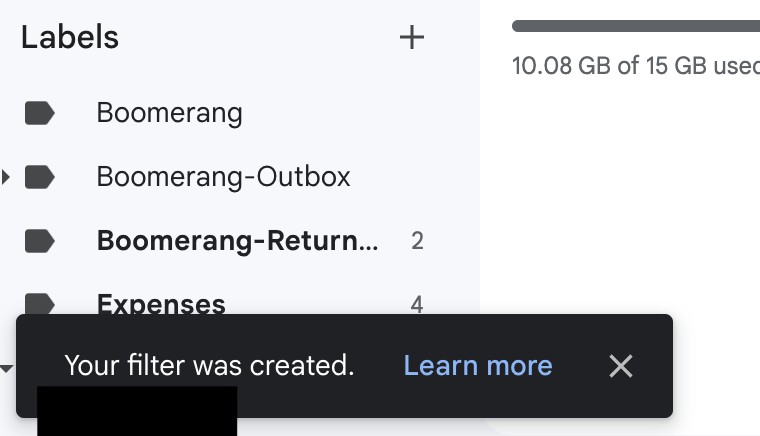Open the bold Boomerang-Return… label
Screen dimensions: 760x436
point(237,241)
